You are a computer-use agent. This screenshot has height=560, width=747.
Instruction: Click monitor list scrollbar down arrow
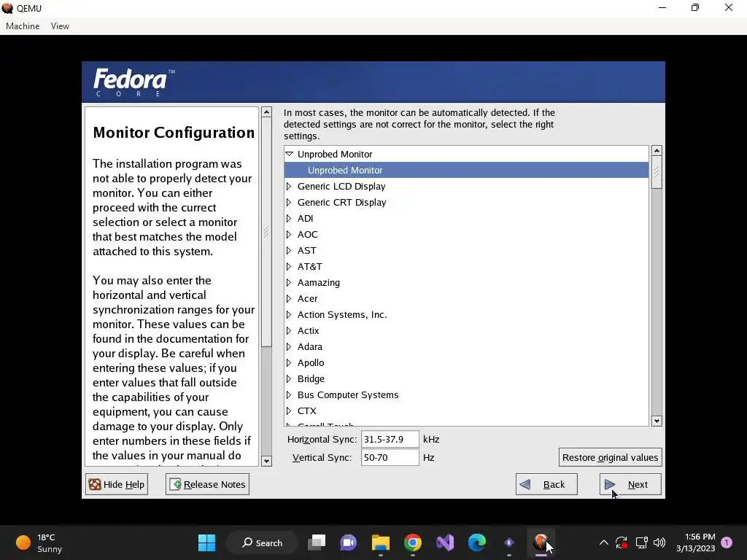(x=657, y=421)
